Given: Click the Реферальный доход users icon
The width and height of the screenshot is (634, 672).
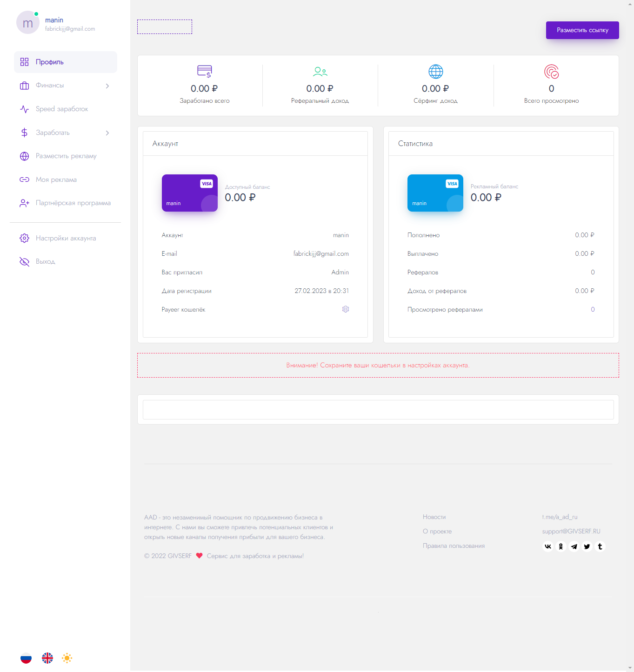Looking at the screenshot, I should 320,72.
